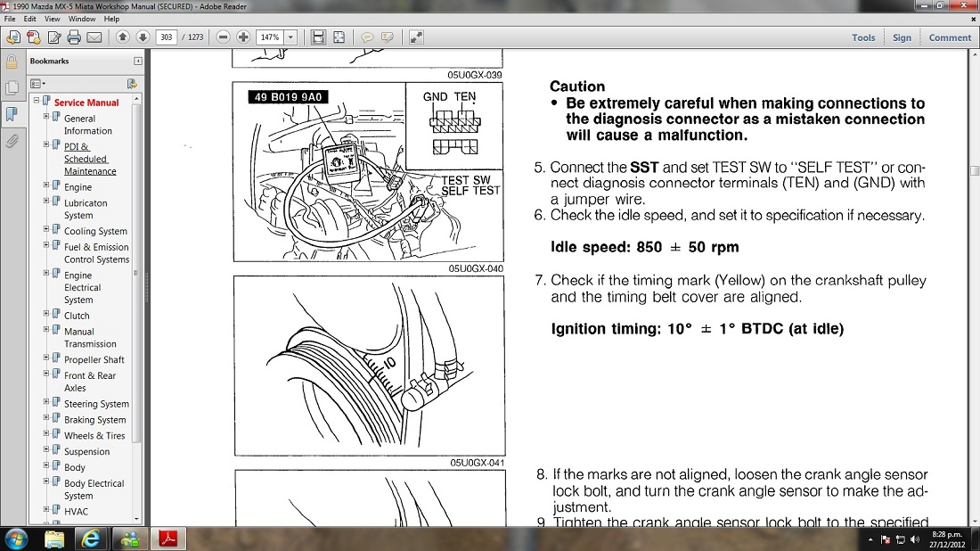Click the document vertical scrollbar thumb
The width and height of the screenshot is (980, 551).
pos(975,170)
